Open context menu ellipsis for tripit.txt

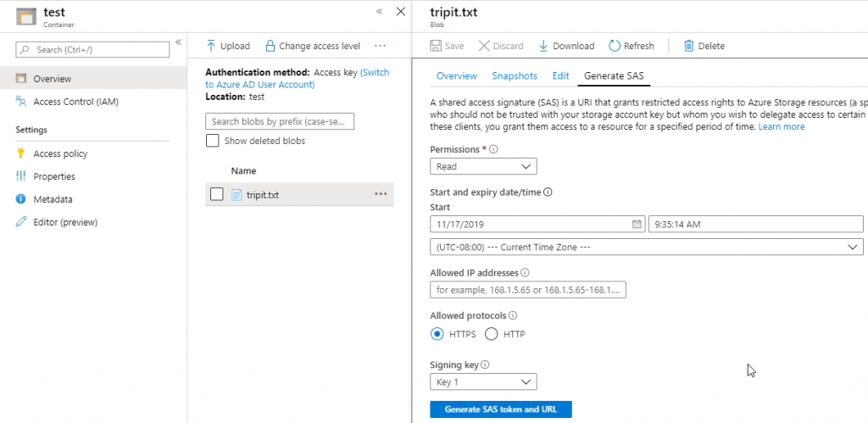tap(381, 194)
